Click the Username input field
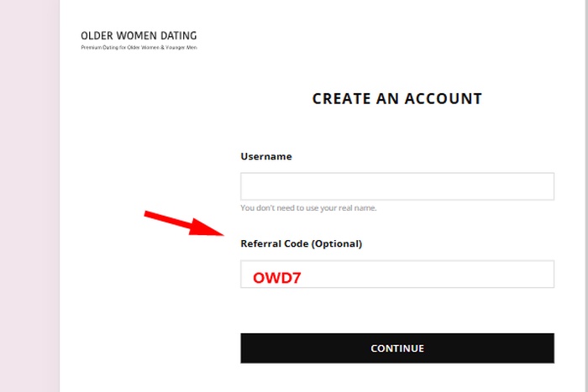Image resolution: width=588 pixels, height=392 pixels. click(x=397, y=186)
